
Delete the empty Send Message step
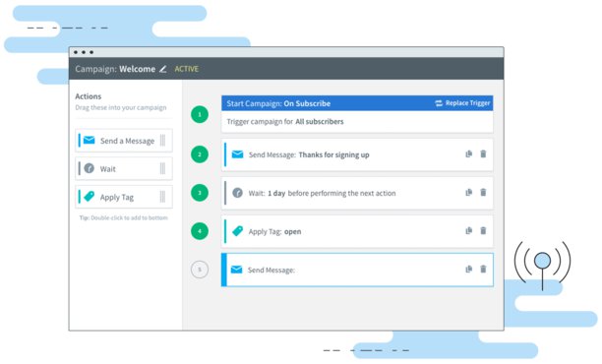(483, 270)
